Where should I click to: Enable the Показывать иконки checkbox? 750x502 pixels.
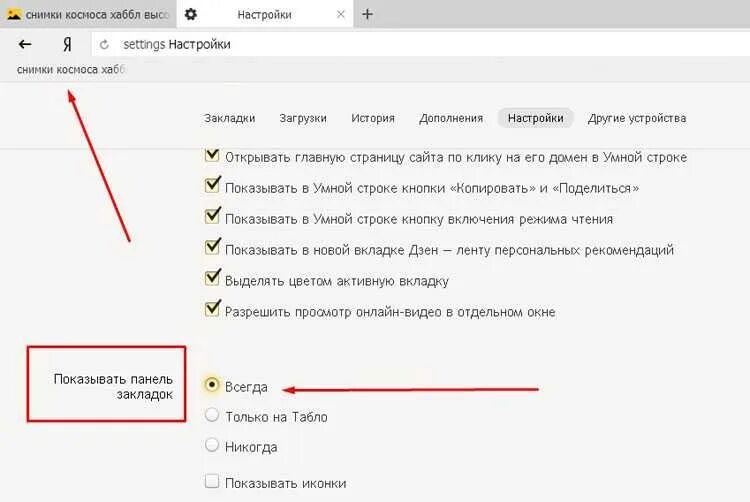pyautogui.click(x=211, y=481)
